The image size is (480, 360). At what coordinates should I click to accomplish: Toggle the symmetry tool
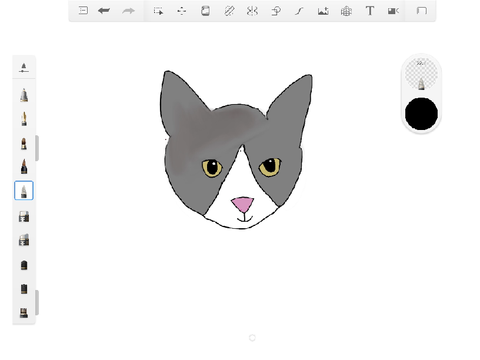(x=252, y=11)
